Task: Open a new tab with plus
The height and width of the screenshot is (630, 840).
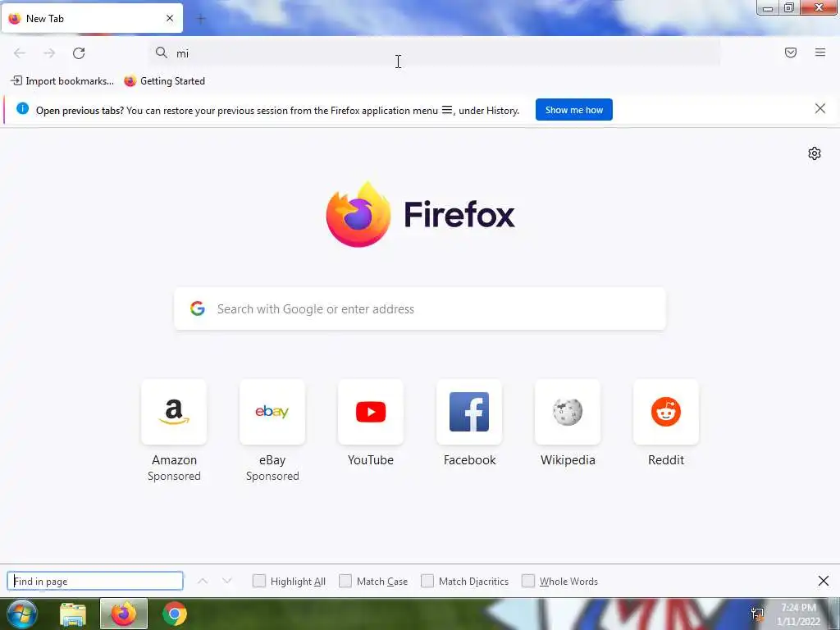Action: [x=201, y=19]
